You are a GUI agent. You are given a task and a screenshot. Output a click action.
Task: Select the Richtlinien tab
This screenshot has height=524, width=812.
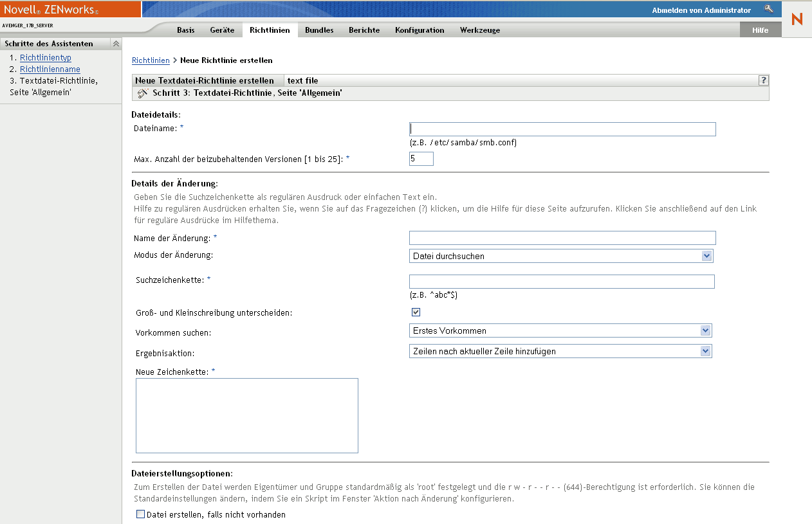(x=270, y=30)
